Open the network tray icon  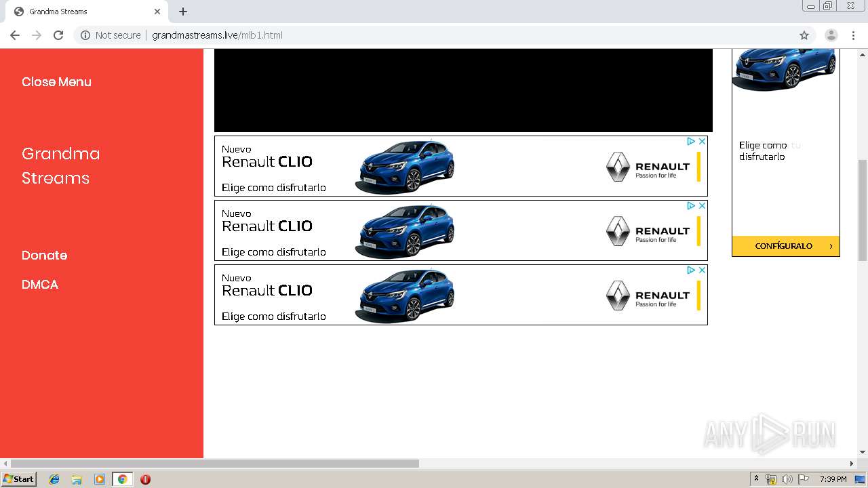pos(771,479)
